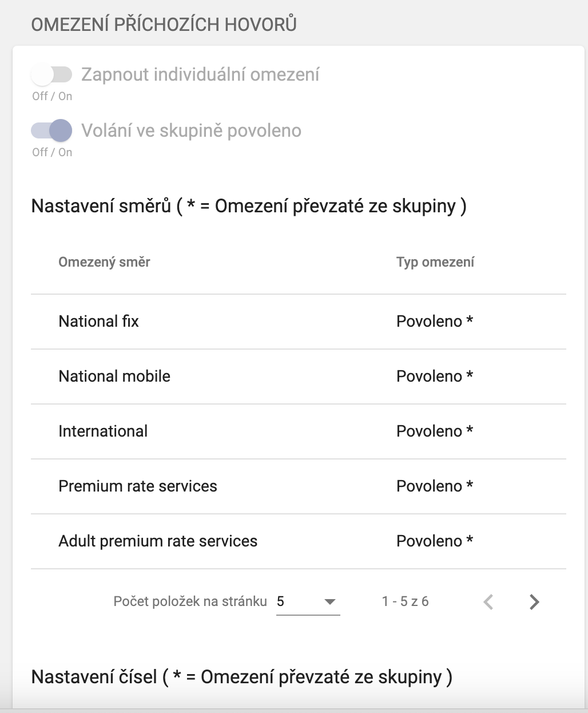Select the Adult premium rate services row
Viewport: 588px width, 713px height.
158,541
